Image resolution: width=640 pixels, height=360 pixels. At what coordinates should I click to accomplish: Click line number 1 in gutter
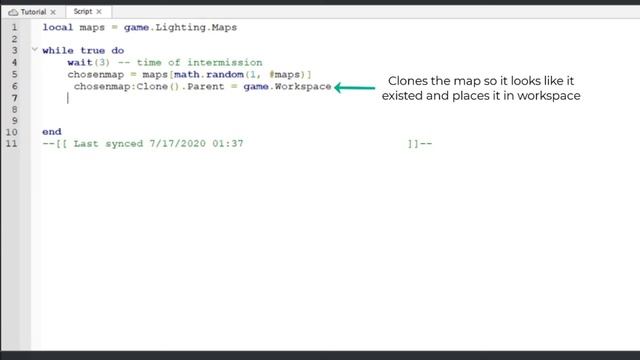tap(14, 27)
